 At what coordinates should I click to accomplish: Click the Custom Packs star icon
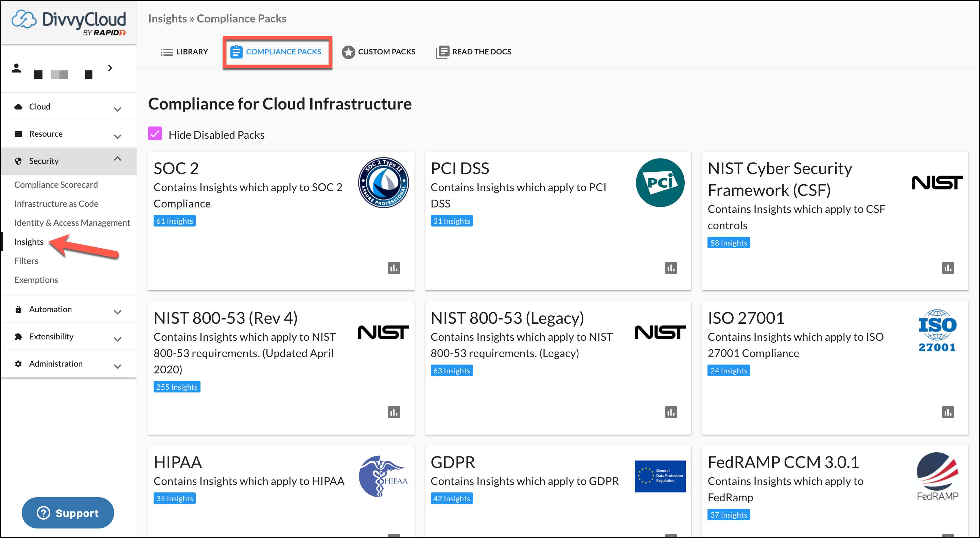click(348, 52)
